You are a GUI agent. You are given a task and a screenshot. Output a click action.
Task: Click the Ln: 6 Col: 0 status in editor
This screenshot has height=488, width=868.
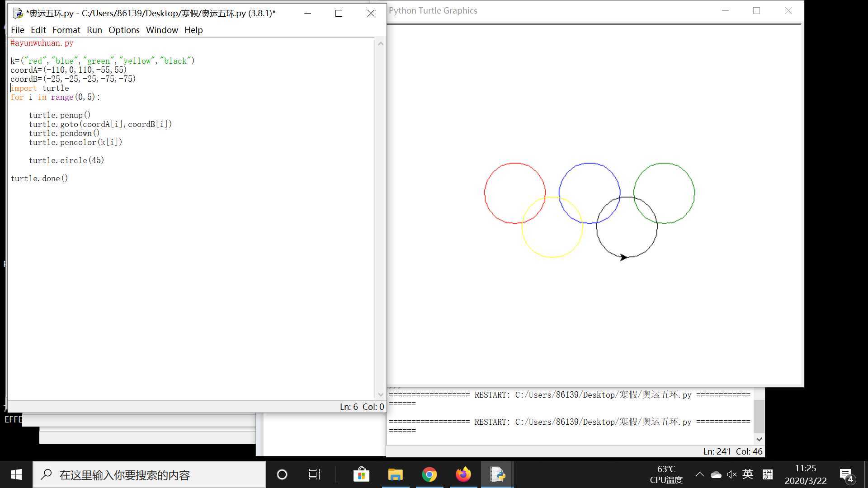tap(362, 407)
